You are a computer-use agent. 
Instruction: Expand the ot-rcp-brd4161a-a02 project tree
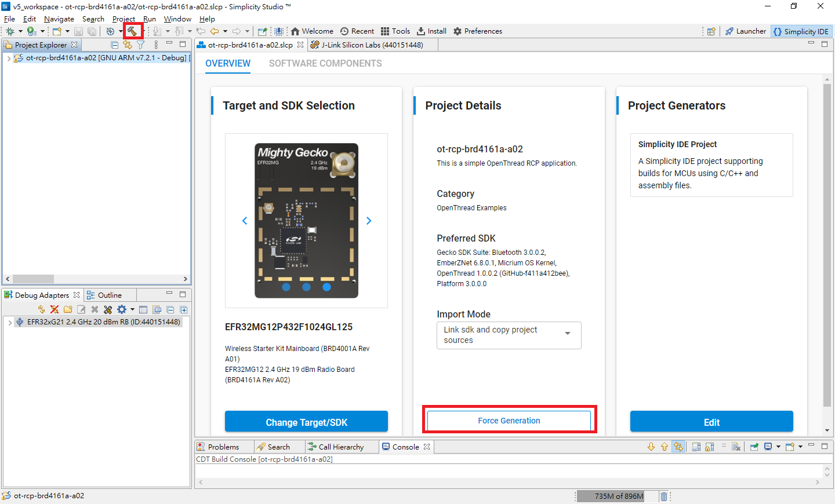(8, 57)
